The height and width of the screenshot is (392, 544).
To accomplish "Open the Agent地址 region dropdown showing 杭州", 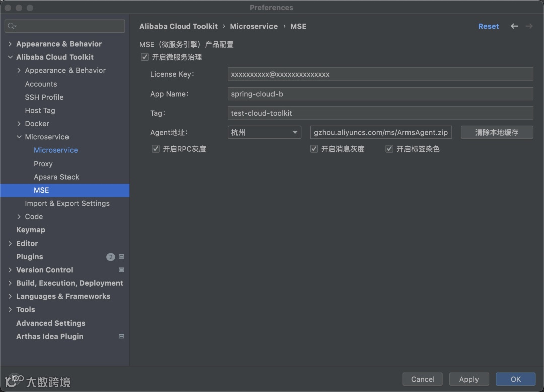I will click(x=264, y=132).
